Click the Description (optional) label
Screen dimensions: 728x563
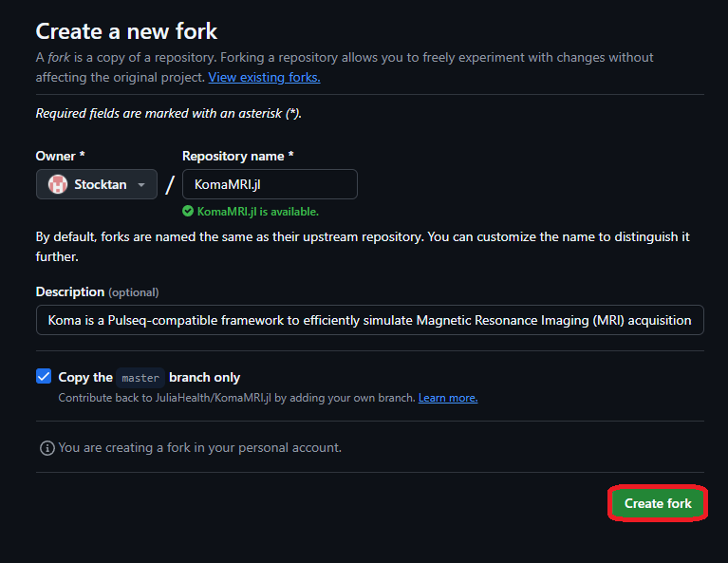[97, 291]
